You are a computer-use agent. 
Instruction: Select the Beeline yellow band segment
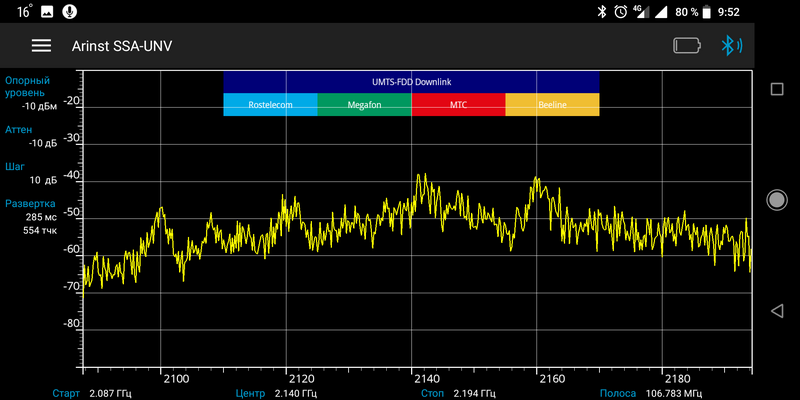[552, 105]
